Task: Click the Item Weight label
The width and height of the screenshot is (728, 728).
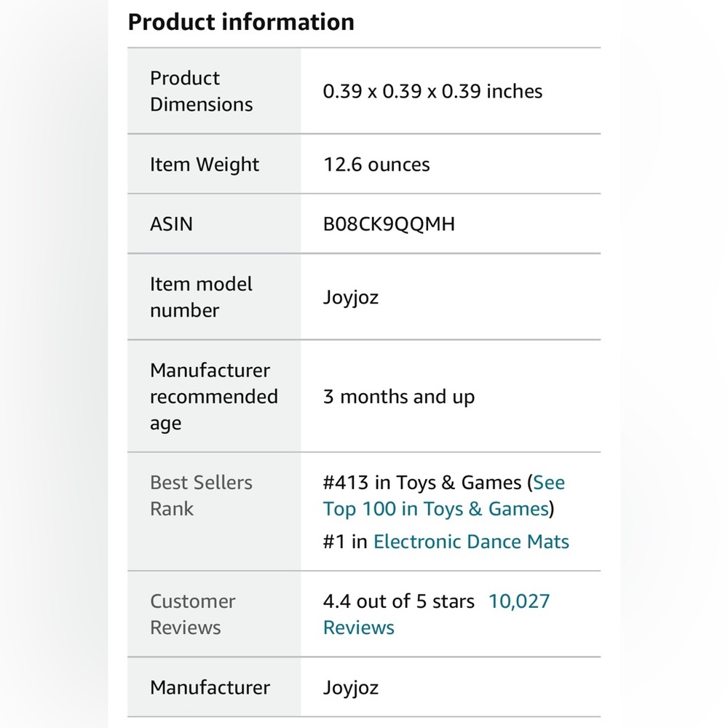Action: (x=205, y=165)
